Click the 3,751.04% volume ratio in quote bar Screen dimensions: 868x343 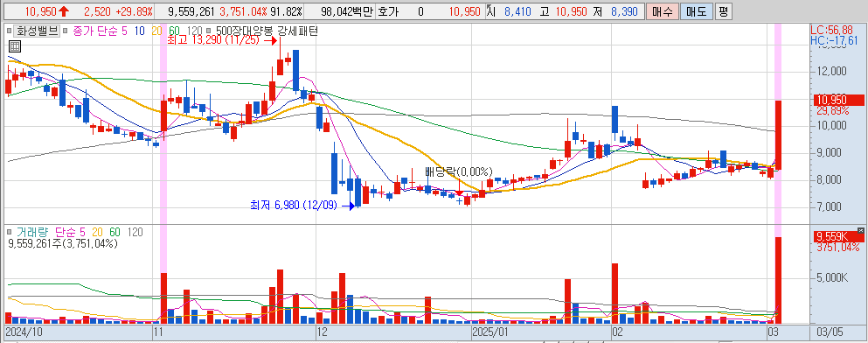244,11
